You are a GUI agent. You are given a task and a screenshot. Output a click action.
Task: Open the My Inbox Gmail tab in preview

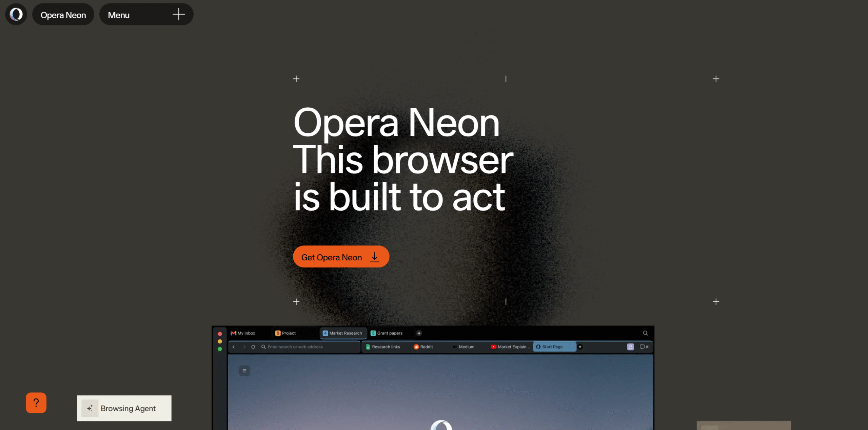(x=243, y=333)
